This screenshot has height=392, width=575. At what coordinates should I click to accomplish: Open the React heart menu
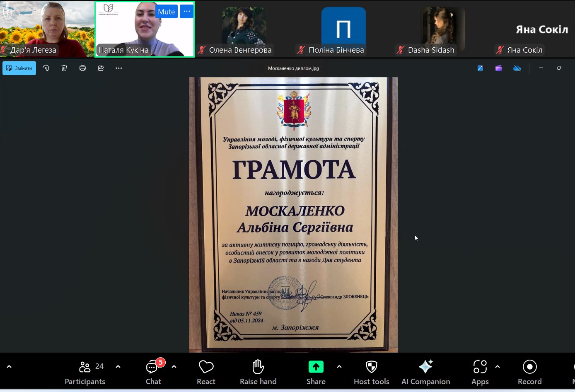tap(206, 373)
